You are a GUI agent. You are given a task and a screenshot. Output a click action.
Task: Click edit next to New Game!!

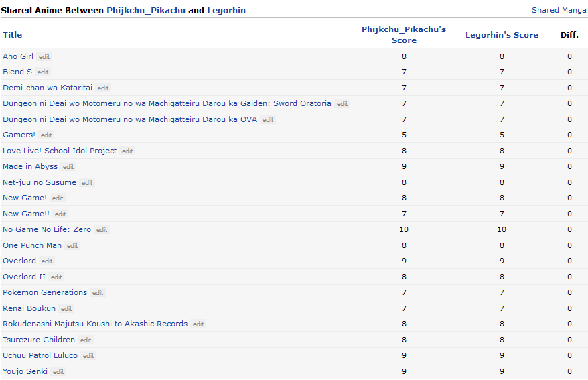pos(60,214)
